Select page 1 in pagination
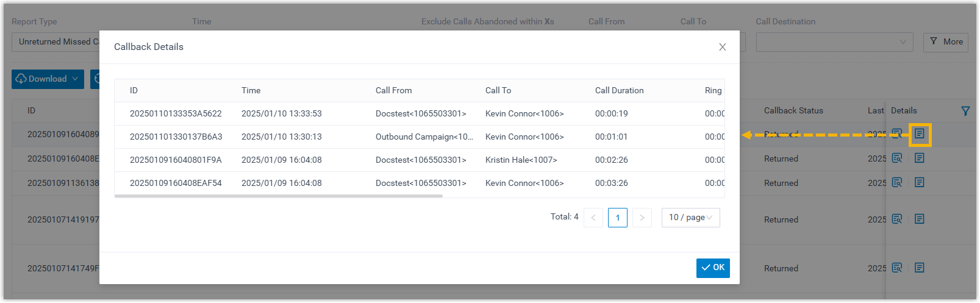This screenshot has height=303, width=980. coord(617,218)
